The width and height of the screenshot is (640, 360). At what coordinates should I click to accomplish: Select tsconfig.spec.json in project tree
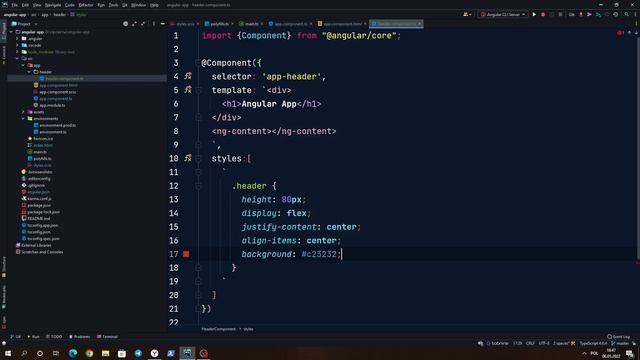pyautogui.click(x=40, y=238)
